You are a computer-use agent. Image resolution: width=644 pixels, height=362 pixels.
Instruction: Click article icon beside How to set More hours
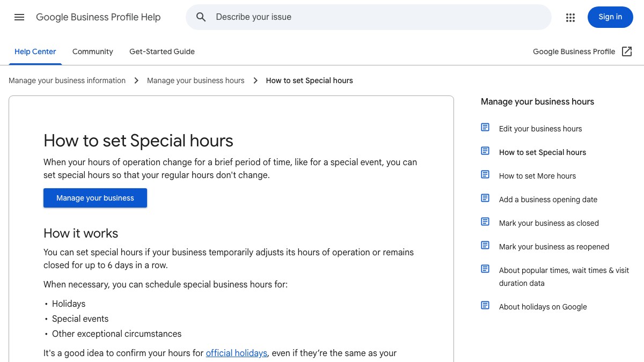485,175
